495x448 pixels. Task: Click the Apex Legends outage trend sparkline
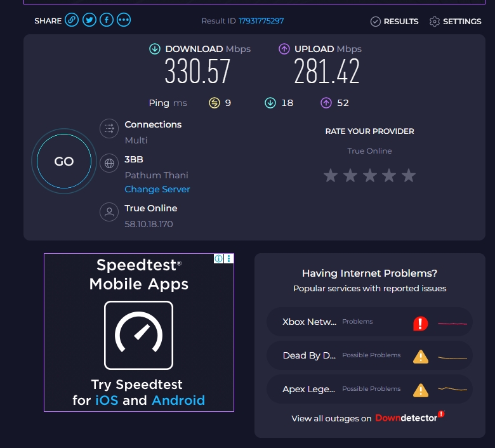click(x=452, y=389)
